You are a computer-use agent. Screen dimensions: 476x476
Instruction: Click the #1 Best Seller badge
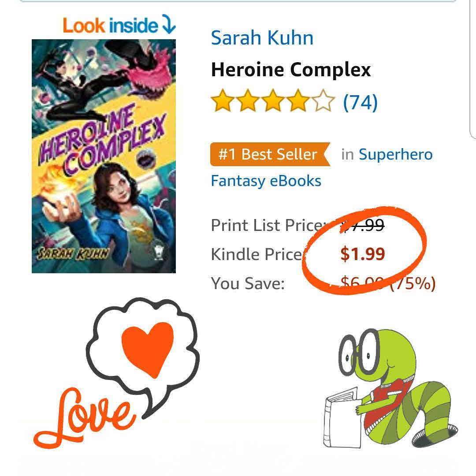(x=268, y=154)
